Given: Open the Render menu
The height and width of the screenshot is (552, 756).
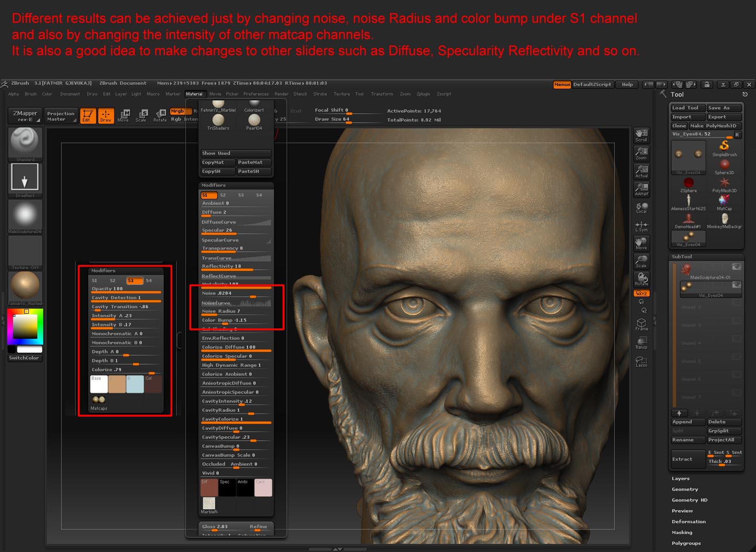Looking at the screenshot, I should 281,94.
